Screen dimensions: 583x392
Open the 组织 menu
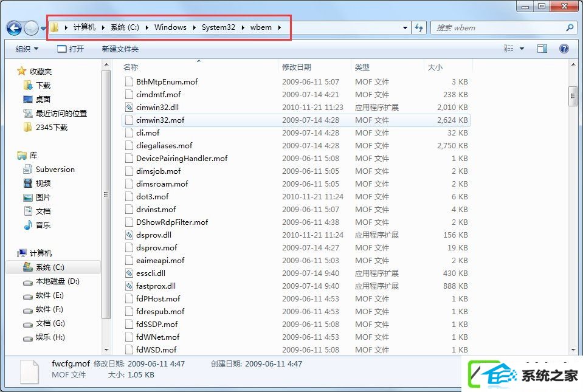27,49
